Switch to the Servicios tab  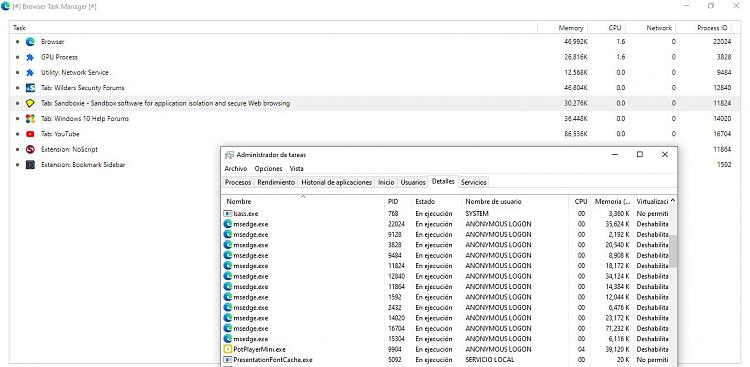coord(474,182)
